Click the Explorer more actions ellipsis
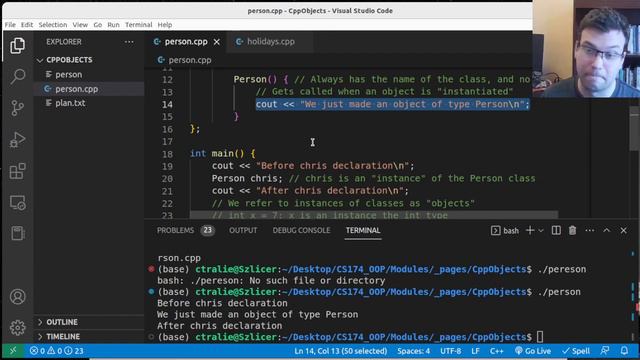 [129, 42]
